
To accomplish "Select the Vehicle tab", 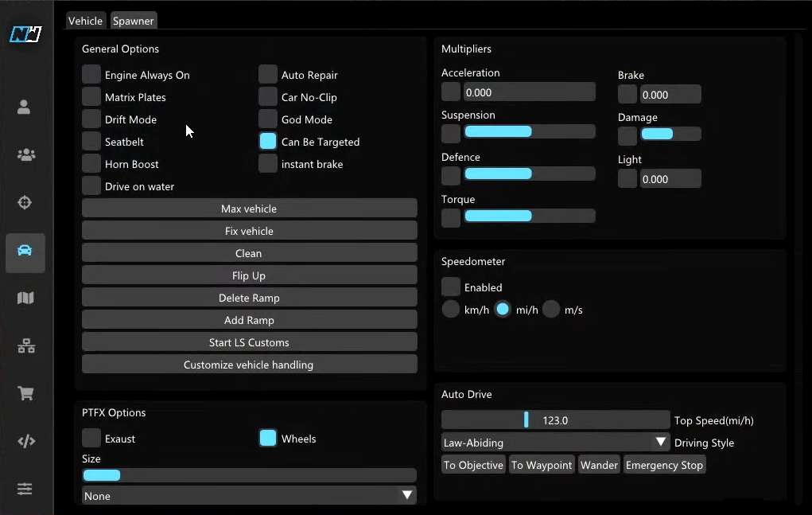I will pyautogui.click(x=85, y=21).
